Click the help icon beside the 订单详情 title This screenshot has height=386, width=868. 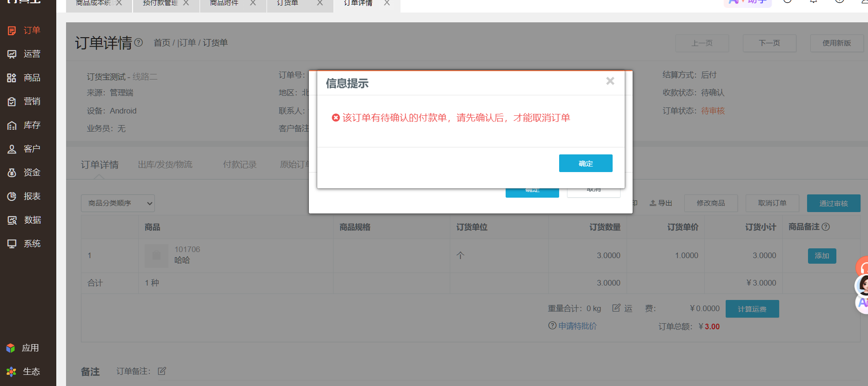pos(139,43)
